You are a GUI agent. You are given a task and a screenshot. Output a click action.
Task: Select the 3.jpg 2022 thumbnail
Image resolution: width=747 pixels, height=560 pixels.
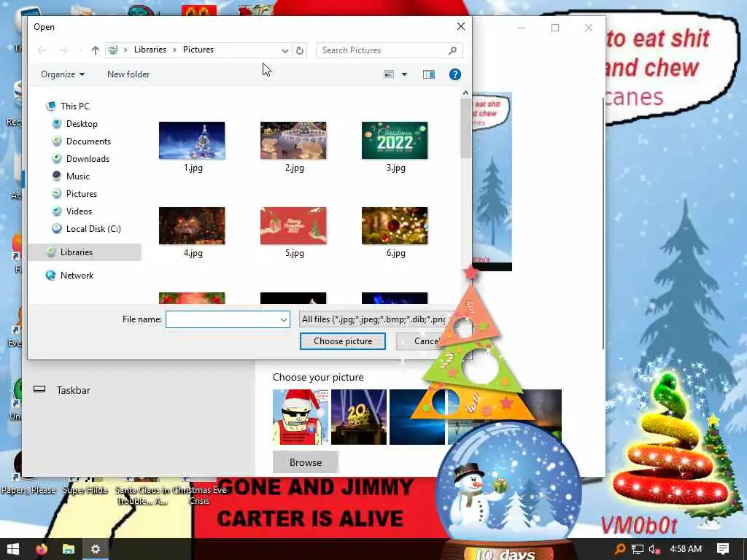point(395,141)
